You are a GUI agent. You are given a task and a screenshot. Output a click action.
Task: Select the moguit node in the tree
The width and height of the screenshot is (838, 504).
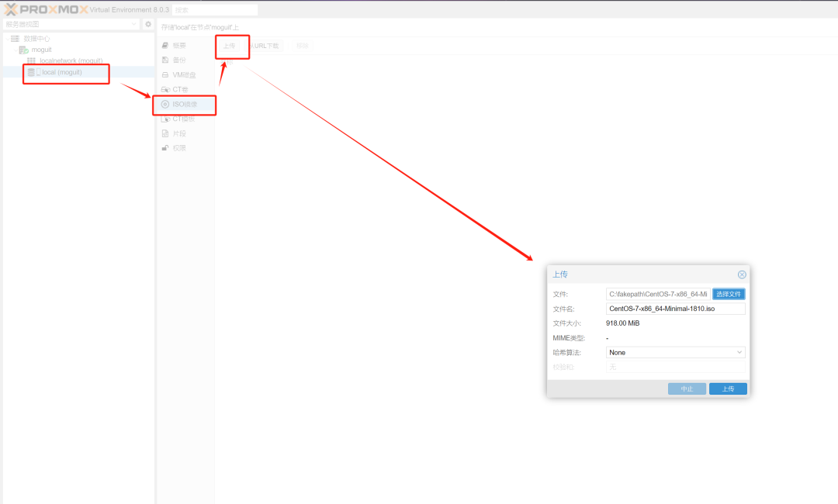(x=78, y=50)
